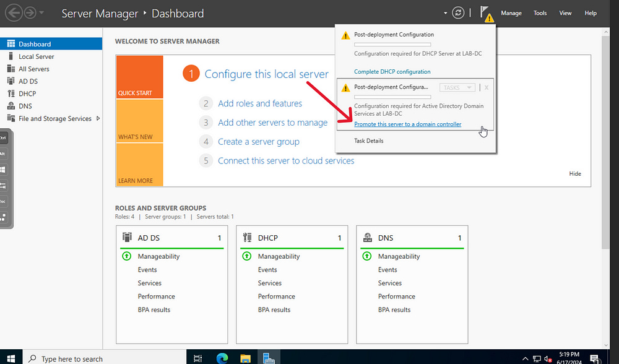This screenshot has width=619, height=364.
Task: Open the navigation history dropdown arrow
Action: [41, 12]
